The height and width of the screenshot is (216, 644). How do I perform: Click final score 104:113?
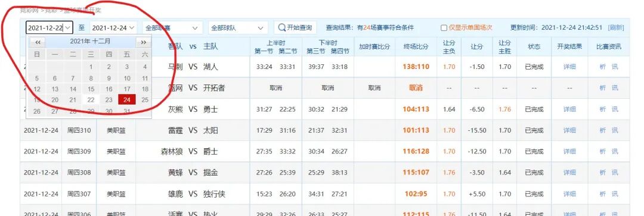coord(416,109)
